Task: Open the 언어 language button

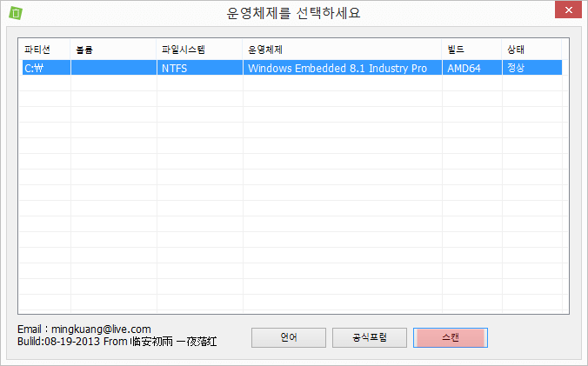Action: coord(289,337)
